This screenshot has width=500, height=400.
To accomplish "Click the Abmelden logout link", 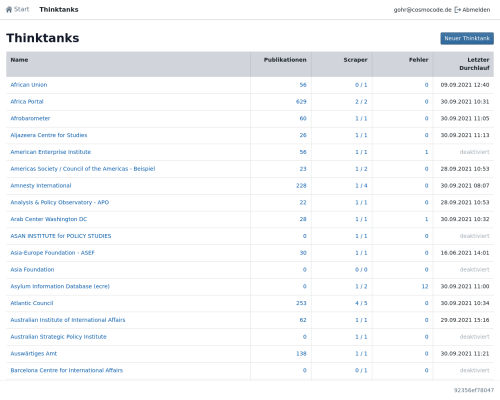I will 476,10.
